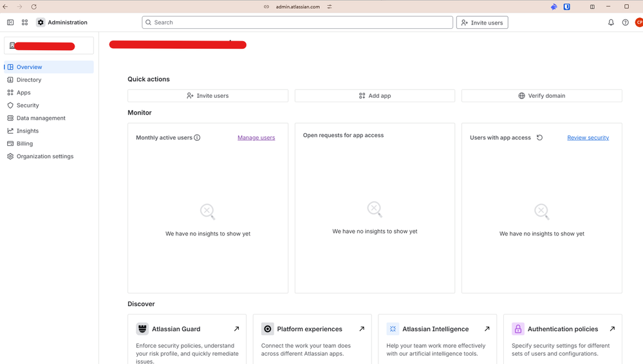Click the Atlassian Guard shield icon
Viewport: 643px width, 364px height.
(x=142, y=329)
